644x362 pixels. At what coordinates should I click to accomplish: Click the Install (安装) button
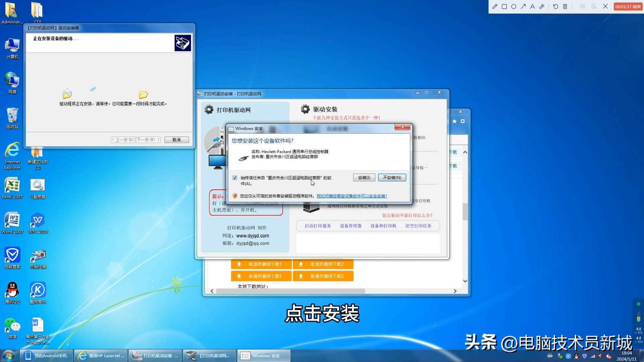point(364,178)
